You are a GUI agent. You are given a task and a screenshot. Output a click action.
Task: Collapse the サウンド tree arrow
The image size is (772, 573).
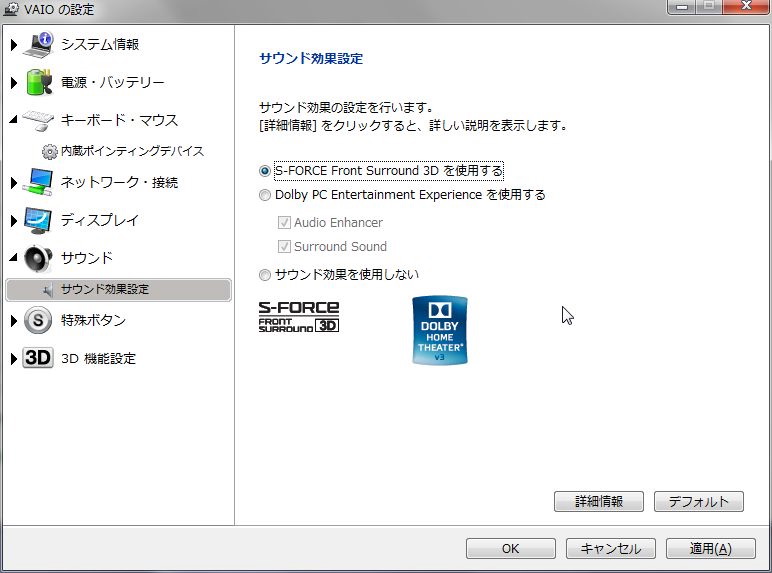tap(13, 257)
